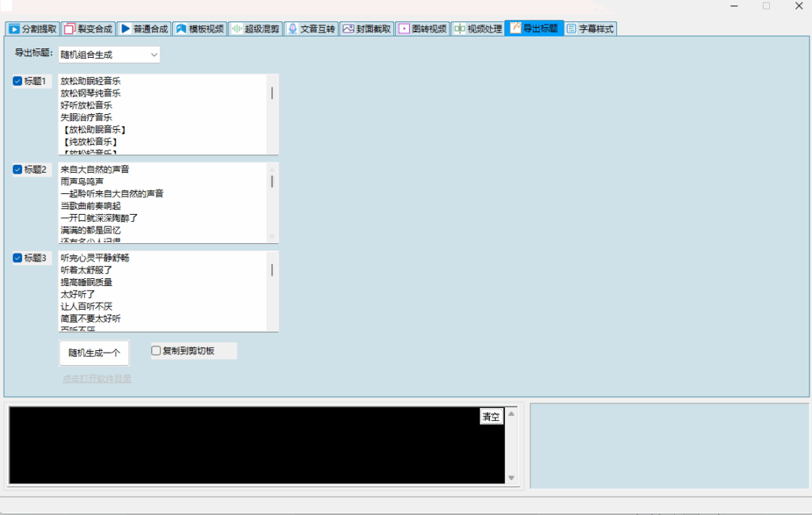Click the line 一起聆听来自大自然的声音
The width and height of the screenshot is (812, 515).
(112, 194)
